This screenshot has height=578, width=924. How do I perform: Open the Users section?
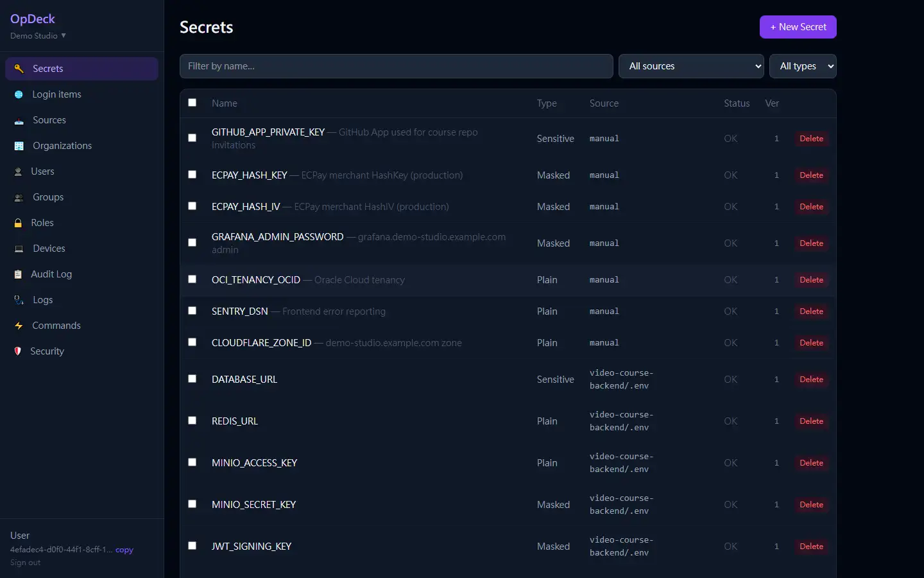pos(81,171)
